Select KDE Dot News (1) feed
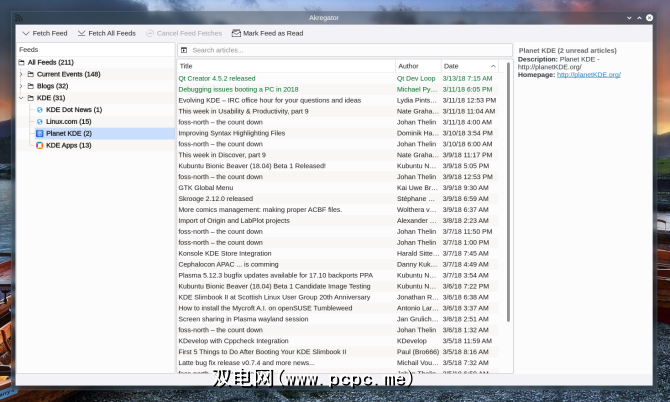Screen dimensions: 670x402 [74, 110]
